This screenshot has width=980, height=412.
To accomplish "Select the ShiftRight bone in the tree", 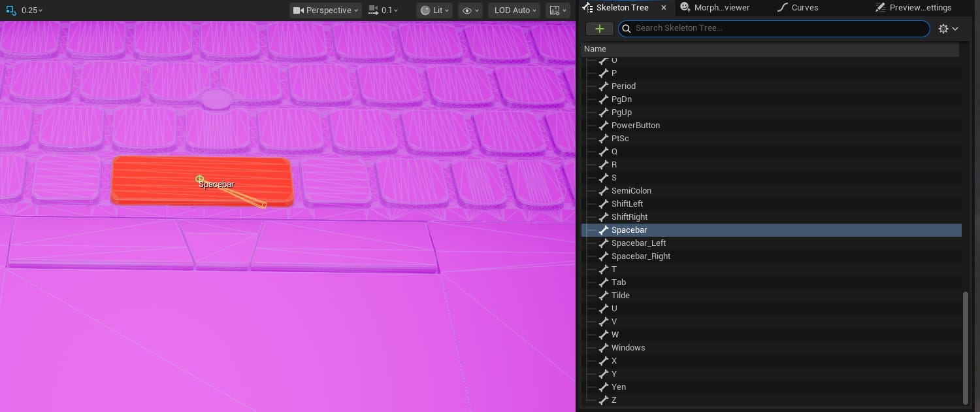I will [x=629, y=217].
